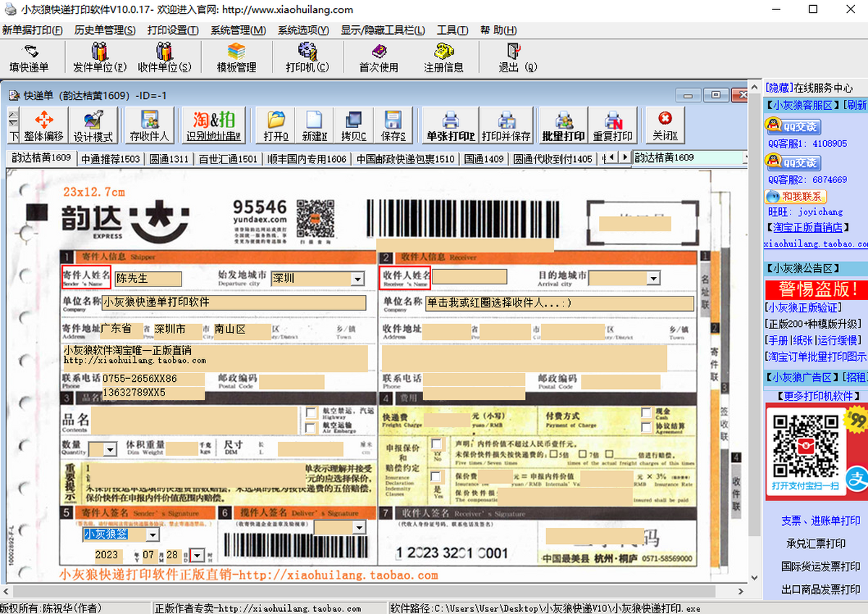Open the 历史单管理 menu
868x614 pixels.
click(105, 30)
